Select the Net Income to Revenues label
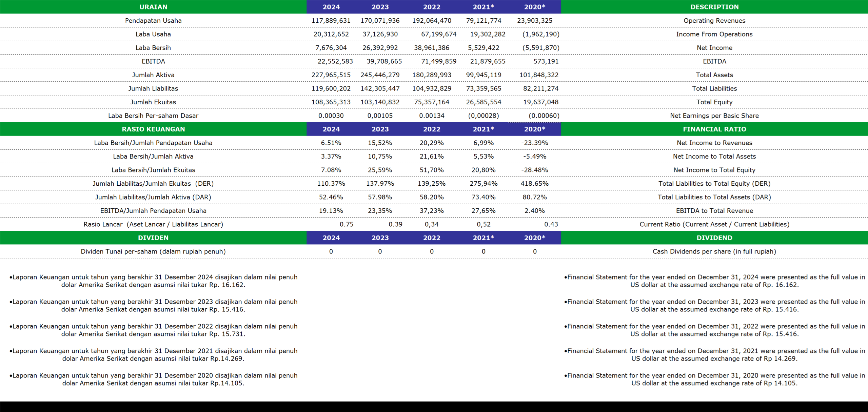The image size is (868, 412). coord(714,143)
